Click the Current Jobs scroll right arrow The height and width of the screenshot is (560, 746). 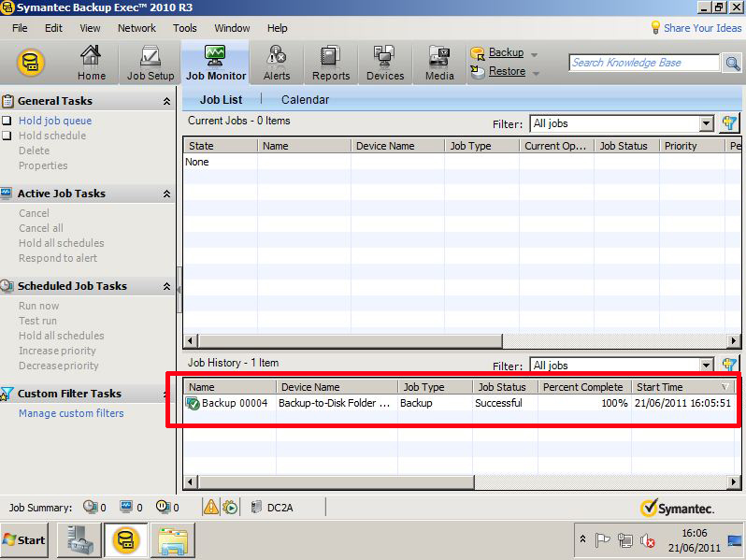tap(733, 340)
